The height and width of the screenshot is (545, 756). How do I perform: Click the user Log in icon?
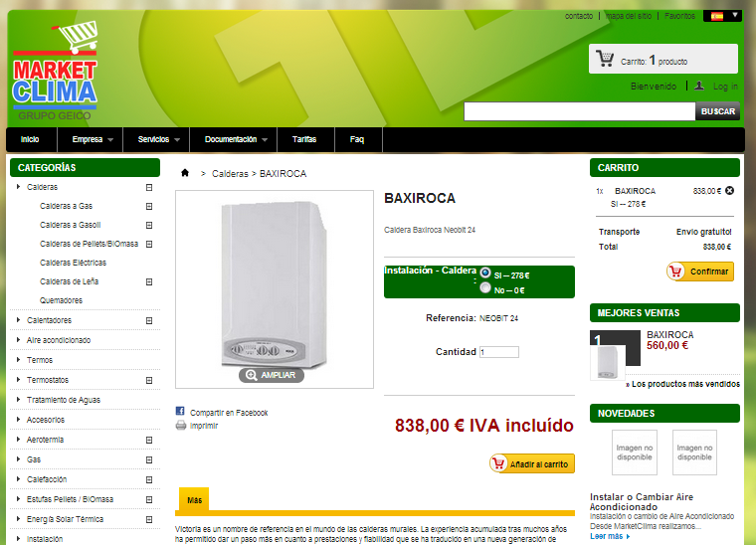pyautogui.click(x=699, y=86)
